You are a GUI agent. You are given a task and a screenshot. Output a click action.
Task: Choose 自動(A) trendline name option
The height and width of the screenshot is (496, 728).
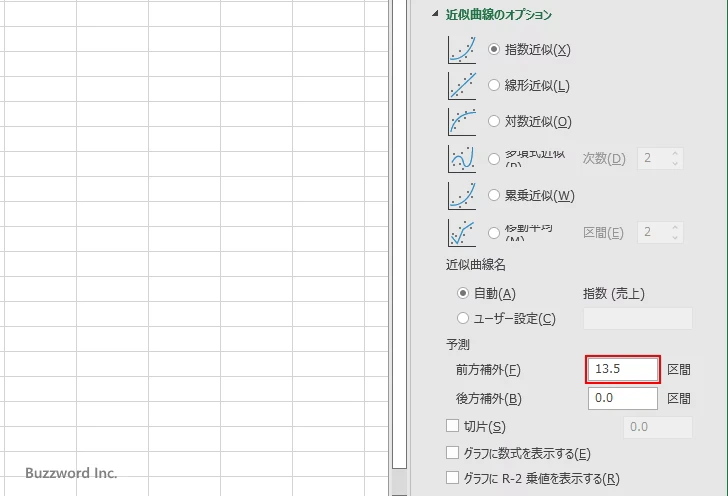463,293
